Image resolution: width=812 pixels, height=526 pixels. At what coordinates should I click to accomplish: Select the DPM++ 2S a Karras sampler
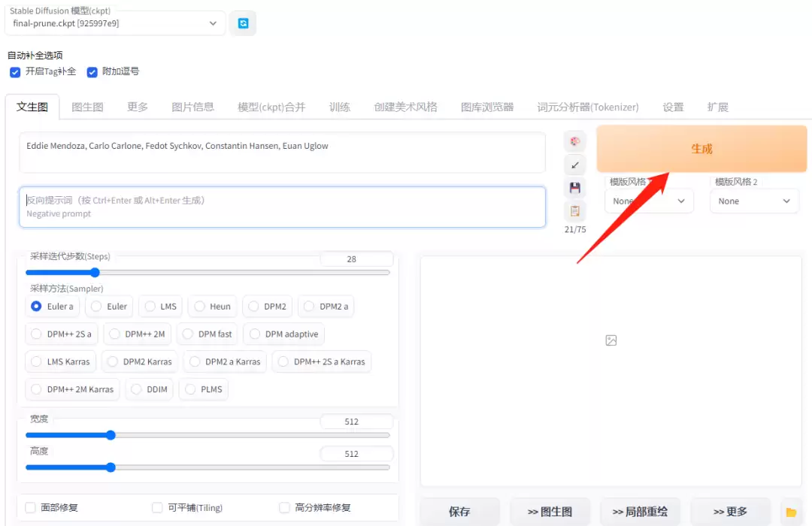point(322,361)
